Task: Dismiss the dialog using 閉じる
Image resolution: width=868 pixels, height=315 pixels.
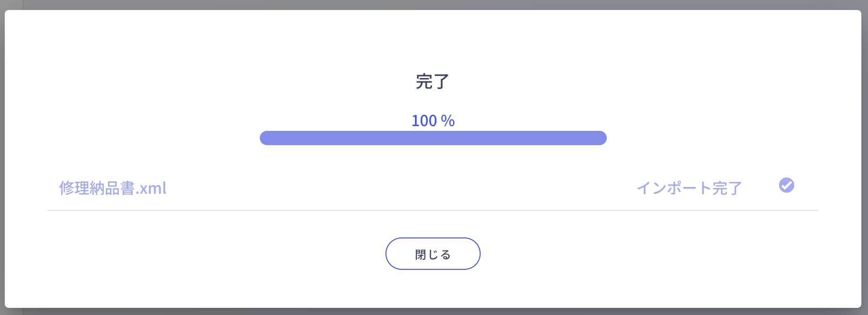Action: click(x=433, y=254)
